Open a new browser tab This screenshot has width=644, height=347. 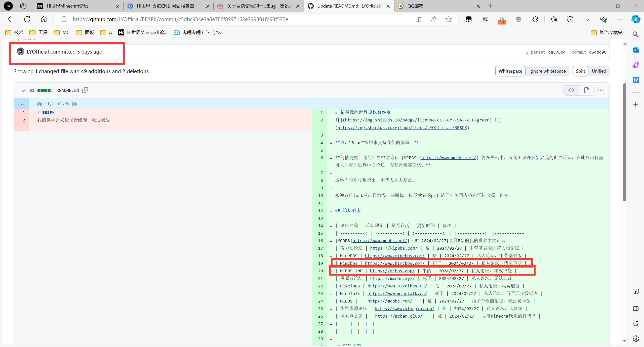tap(491, 6)
